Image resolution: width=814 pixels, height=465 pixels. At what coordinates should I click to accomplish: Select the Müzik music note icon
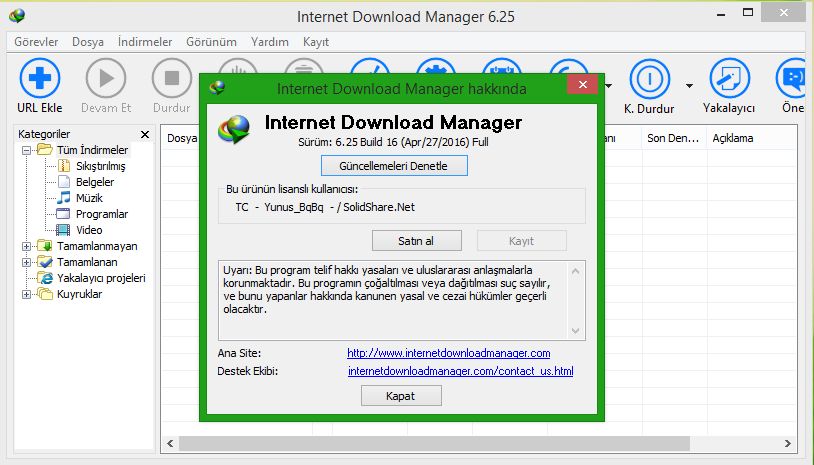pyautogui.click(x=64, y=198)
